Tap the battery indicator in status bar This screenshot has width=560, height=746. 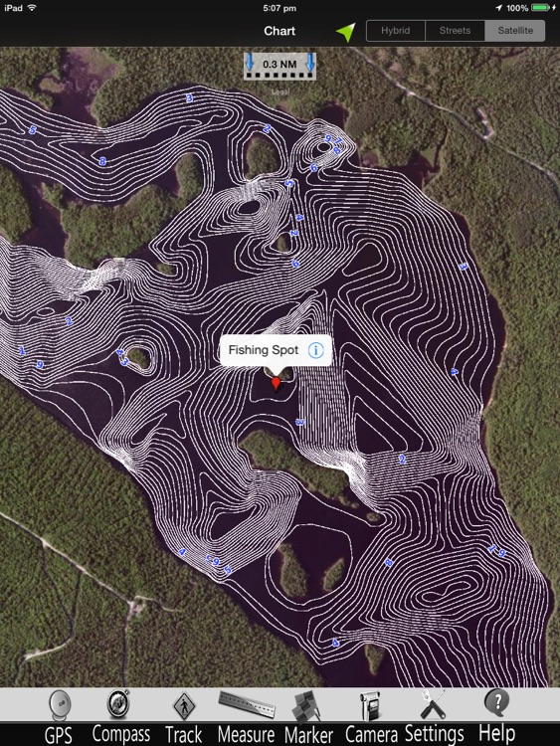(x=540, y=8)
